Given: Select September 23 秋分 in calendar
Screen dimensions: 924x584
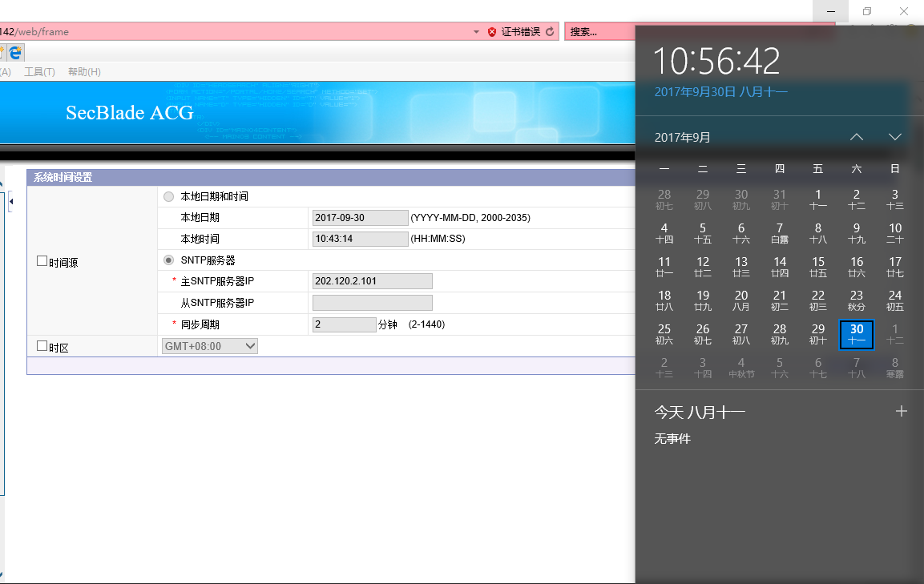Looking at the screenshot, I should [856, 300].
